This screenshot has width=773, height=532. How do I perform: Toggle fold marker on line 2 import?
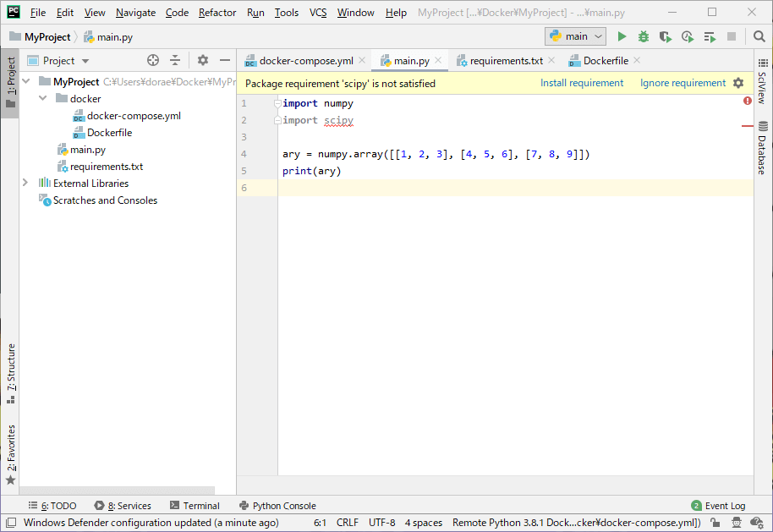tap(277, 120)
